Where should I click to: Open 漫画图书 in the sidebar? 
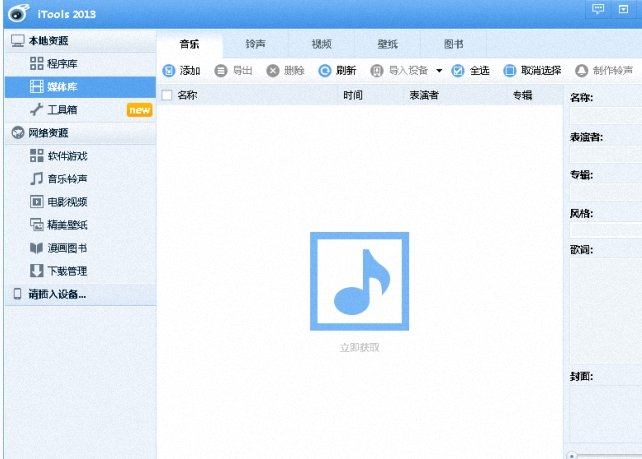click(80, 248)
